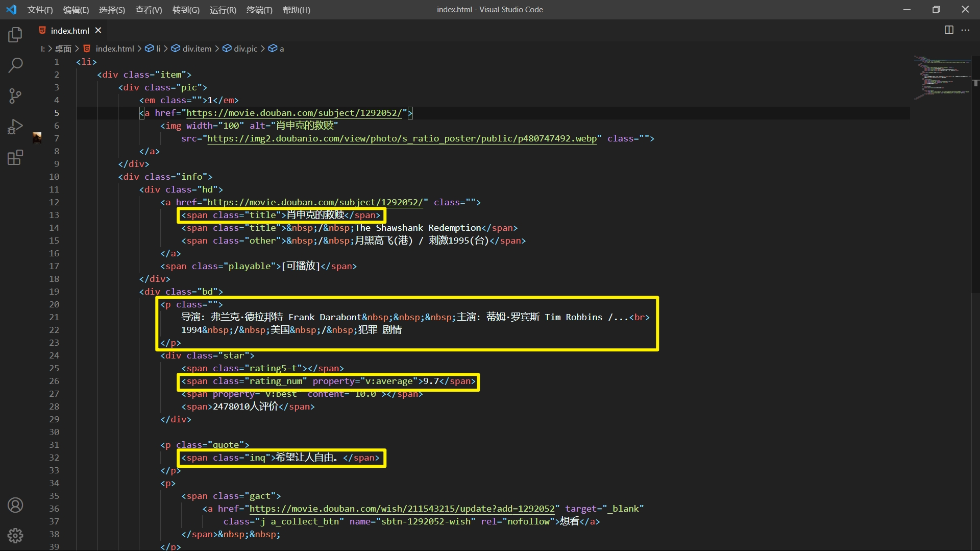Click the HTML file icon on the index.html tab

pos(42,31)
